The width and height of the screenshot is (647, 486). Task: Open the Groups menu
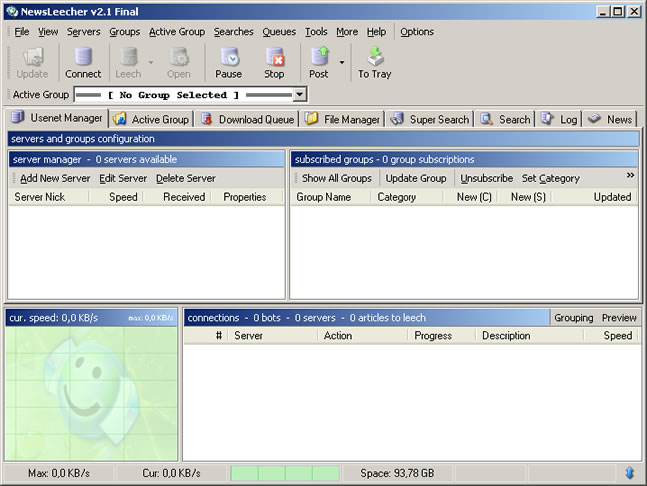point(125,32)
